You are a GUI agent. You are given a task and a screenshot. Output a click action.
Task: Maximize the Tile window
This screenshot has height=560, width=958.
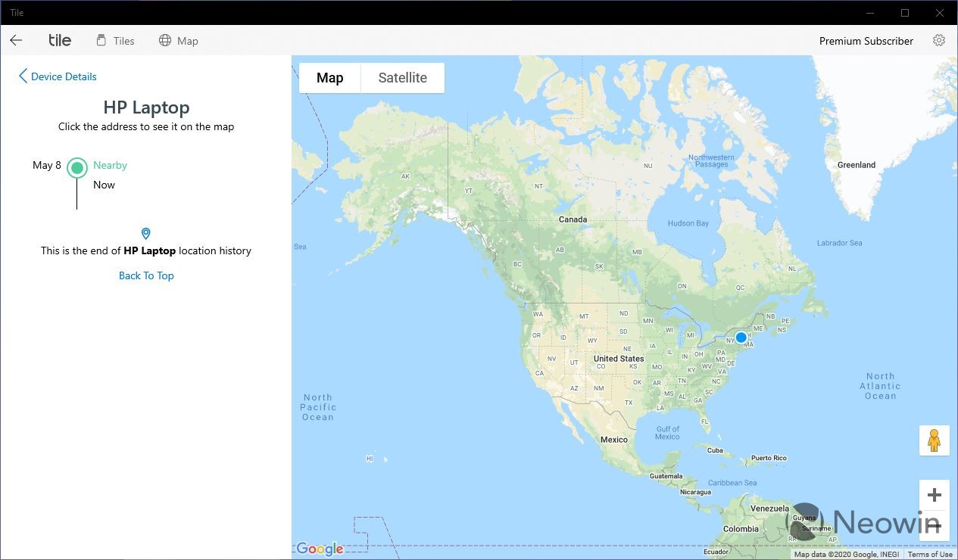(x=905, y=13)
